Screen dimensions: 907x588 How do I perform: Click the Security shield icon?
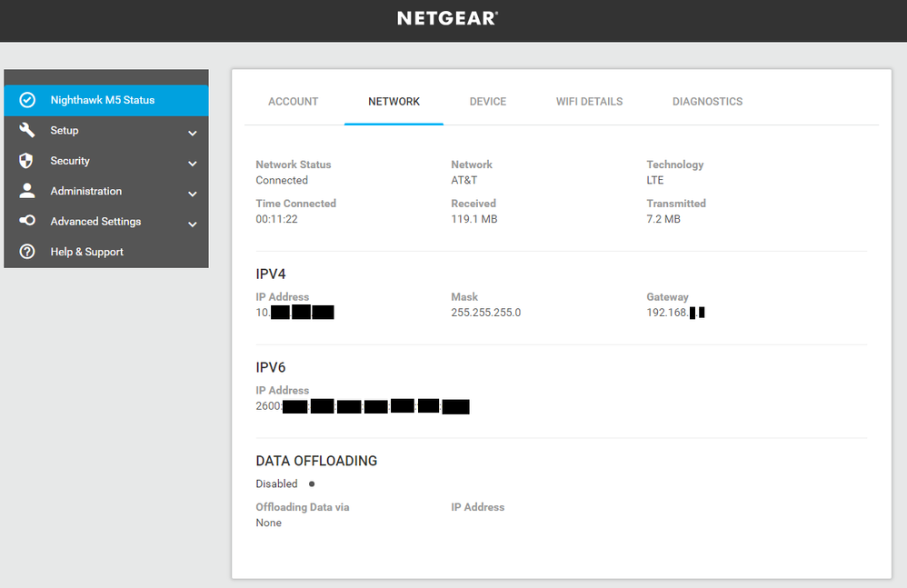[x=26, y=161]
